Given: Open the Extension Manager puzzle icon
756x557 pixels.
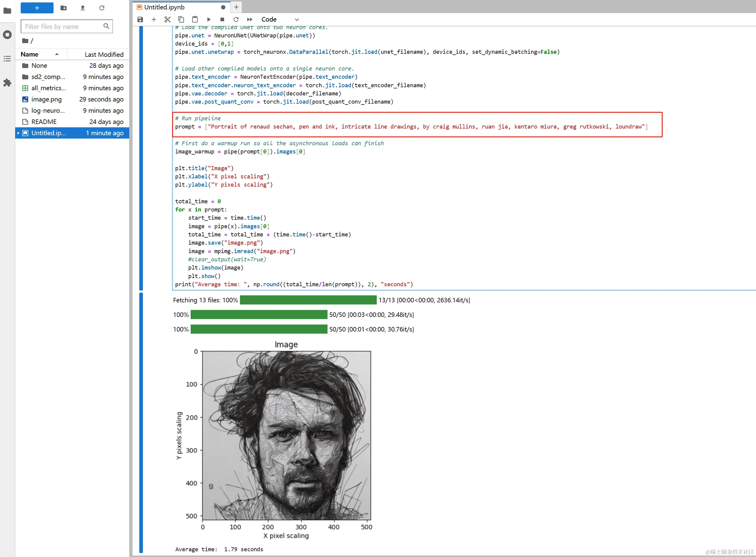Looking at the screenshot, I should (7, 83).
